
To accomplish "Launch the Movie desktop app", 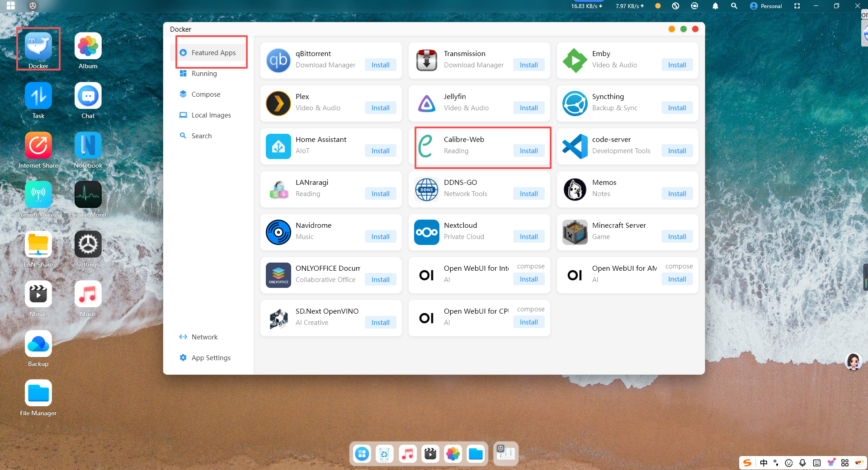I will click(38, 294).
